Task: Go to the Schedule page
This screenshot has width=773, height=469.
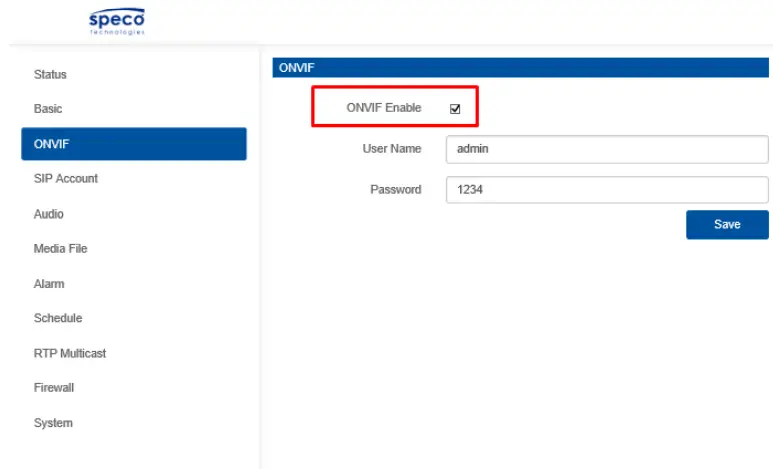Action: click(x=58, y=318)
